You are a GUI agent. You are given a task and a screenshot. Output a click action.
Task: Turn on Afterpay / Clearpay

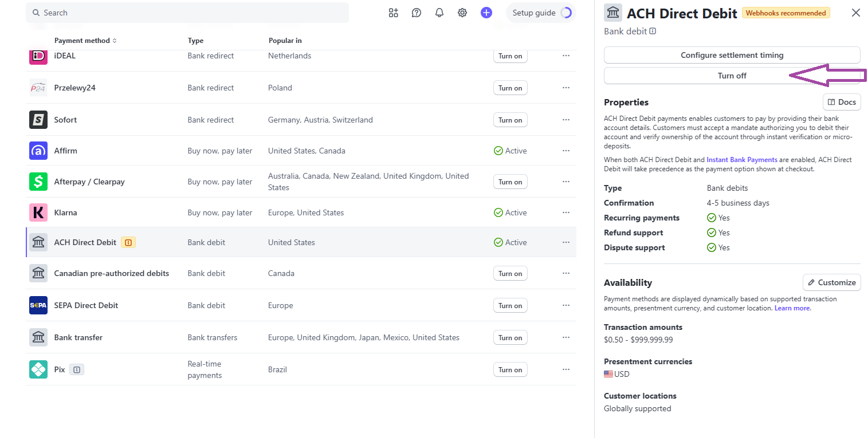[x=510, y=182]
